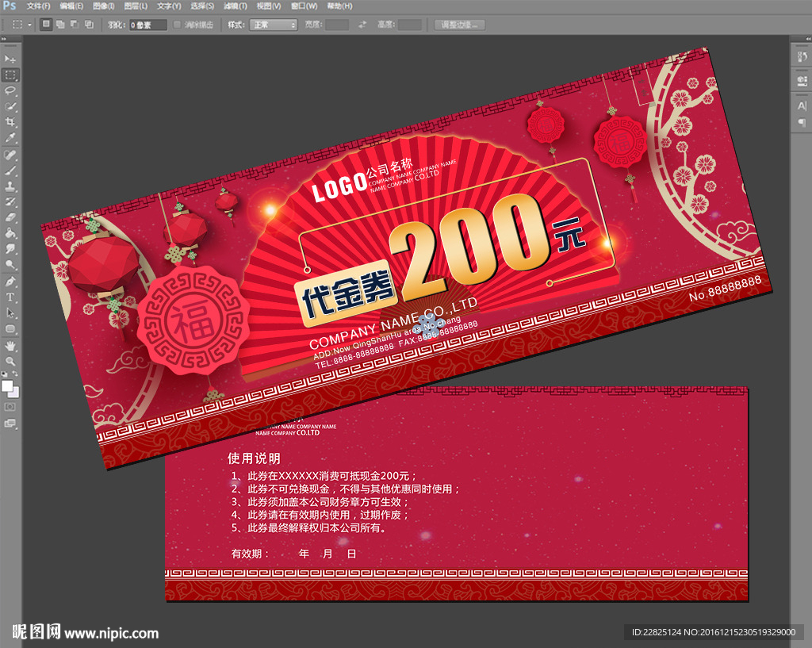Select the Dodge tool
The image size is (812, 648).
tap(10, 265)
